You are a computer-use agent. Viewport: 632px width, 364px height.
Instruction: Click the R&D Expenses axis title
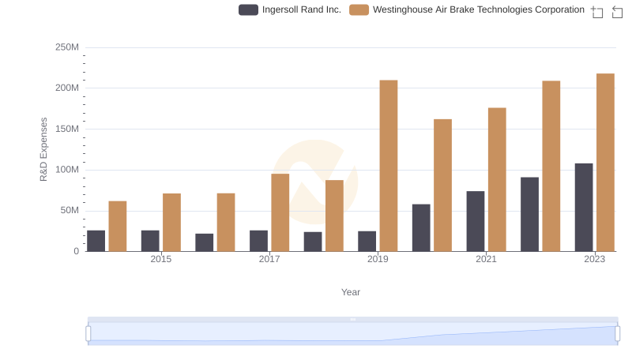pyautogui.click(x=43, y=149)
